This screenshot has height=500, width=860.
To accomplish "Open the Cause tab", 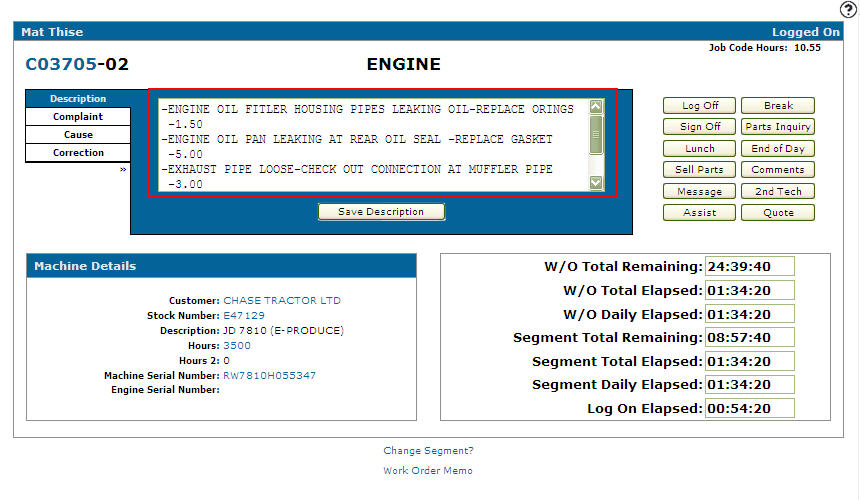I will [x=78, y=135].
